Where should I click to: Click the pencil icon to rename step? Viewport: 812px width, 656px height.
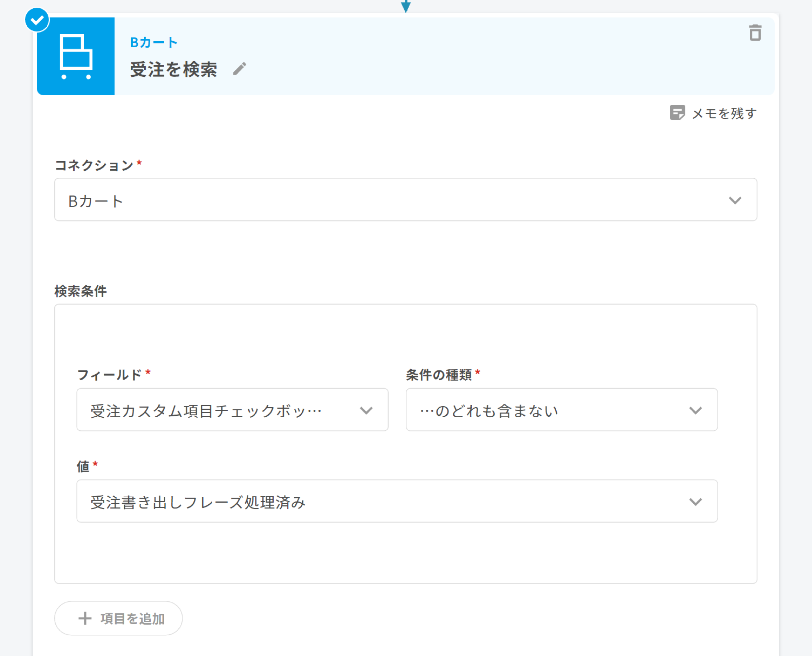coord(239,69)
